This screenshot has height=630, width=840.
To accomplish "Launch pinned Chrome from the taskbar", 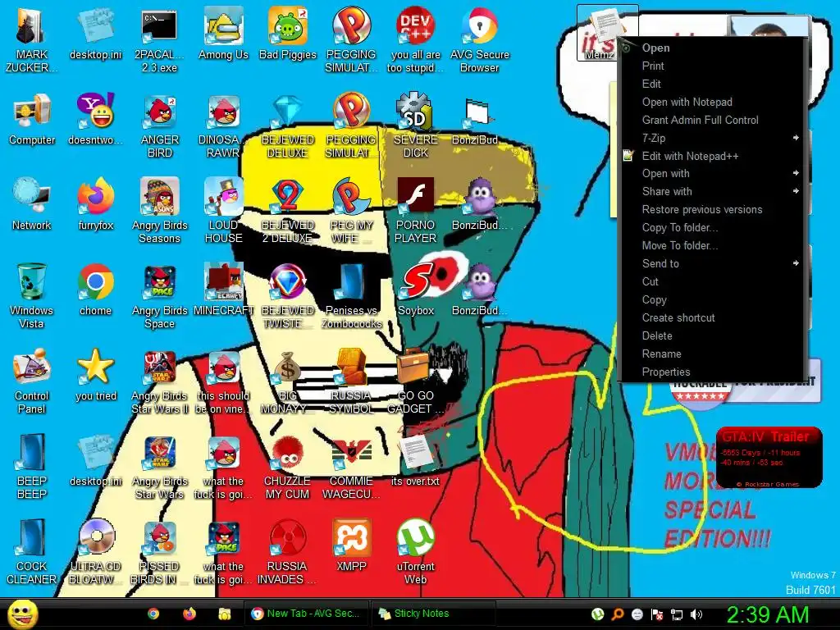I will 153,614.
